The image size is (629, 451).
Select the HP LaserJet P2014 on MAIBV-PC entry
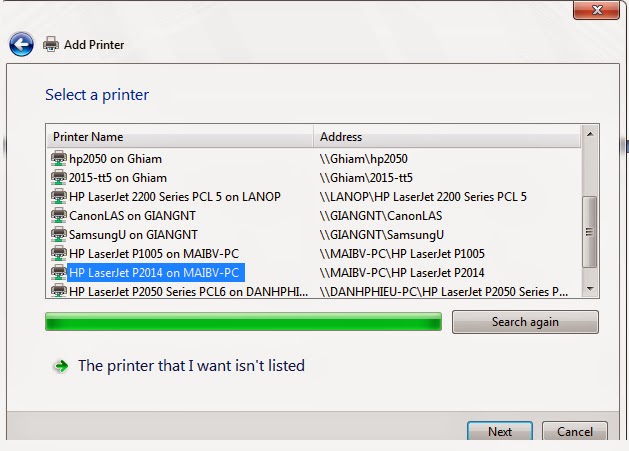(154, 273)
